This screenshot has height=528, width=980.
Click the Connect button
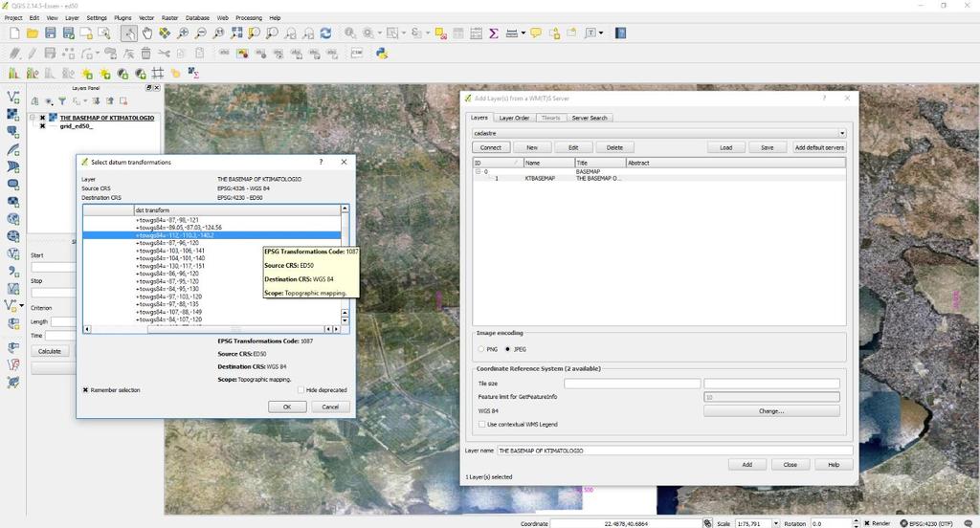click(x=491, y=147)
